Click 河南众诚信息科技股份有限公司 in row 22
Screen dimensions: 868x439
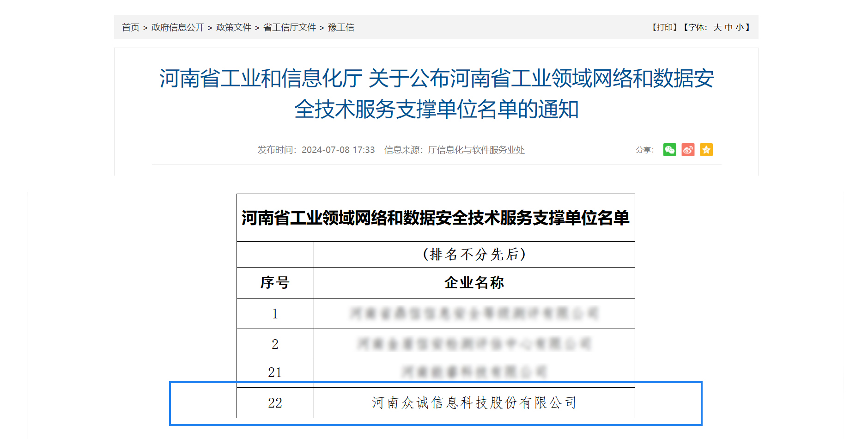pyautogui.click(x=474, y=402)
